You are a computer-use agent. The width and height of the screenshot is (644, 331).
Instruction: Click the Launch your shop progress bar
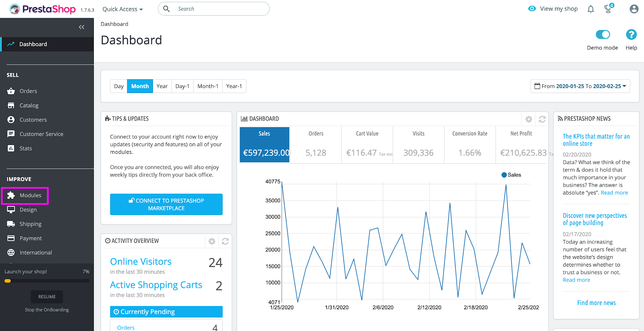coord(47,281)
